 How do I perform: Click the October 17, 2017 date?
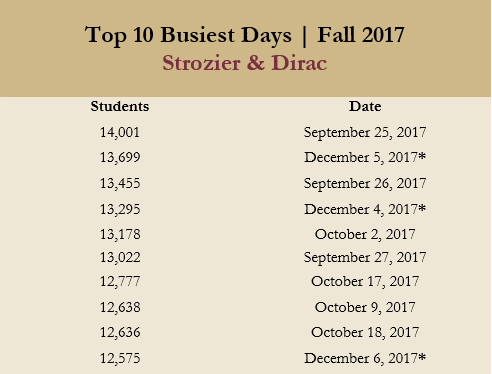365,281
